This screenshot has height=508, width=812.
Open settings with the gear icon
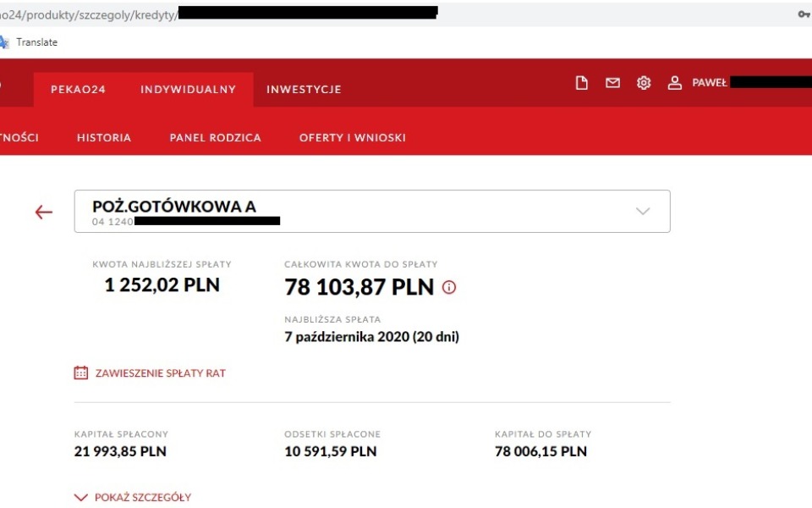tap(644, 83)
